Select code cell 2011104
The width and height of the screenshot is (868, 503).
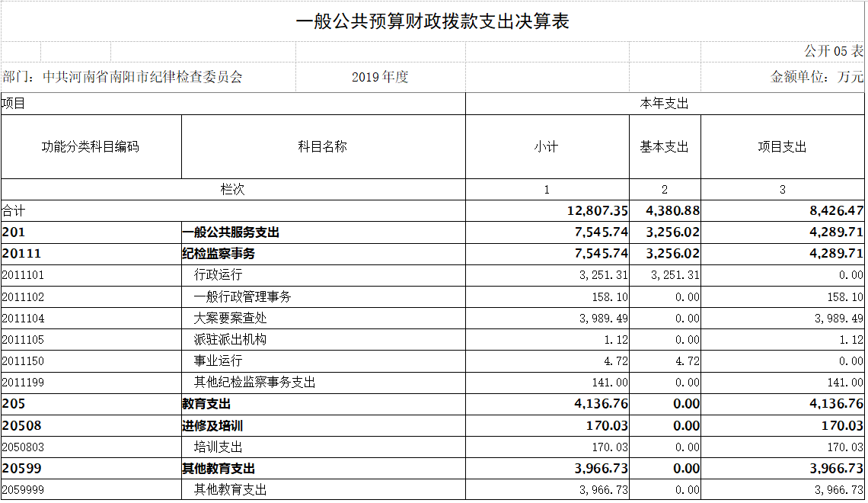click(91, 319)
